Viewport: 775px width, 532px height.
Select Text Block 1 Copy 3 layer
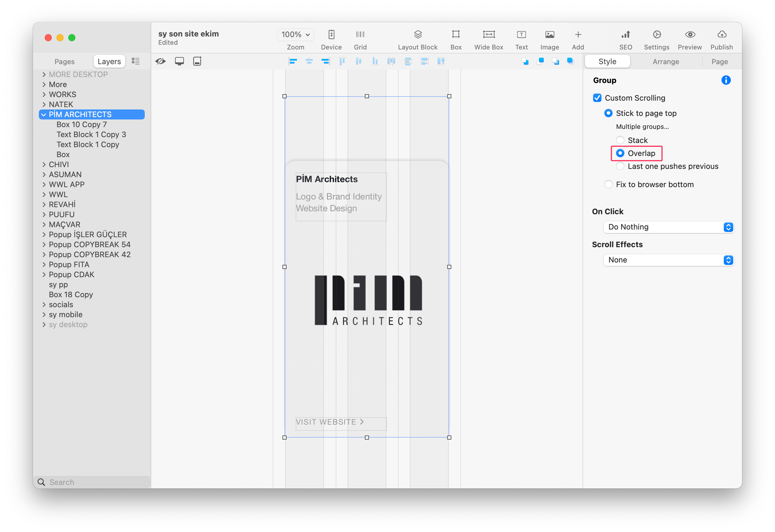click(x=91, y=134)
